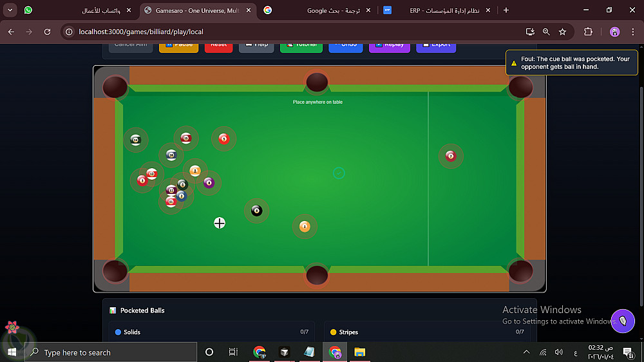Open the Chrome three-dot menu
This screenshot has height=362, width=644.
pos(632,32)
